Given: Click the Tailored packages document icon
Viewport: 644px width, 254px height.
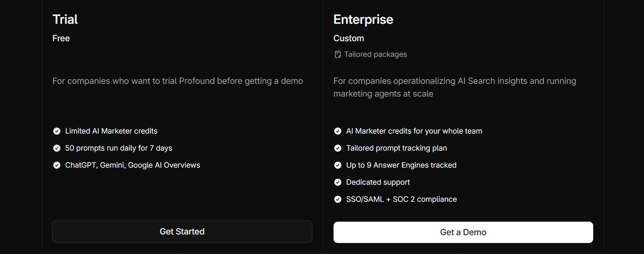Looking at the screenshot, I should coord(337,54).
